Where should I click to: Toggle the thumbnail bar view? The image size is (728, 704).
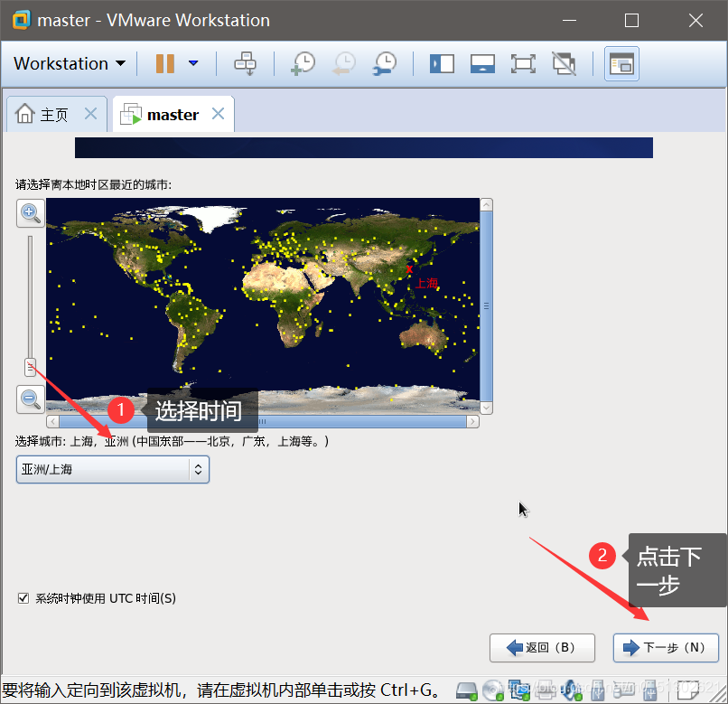click(x=483, y=63)
